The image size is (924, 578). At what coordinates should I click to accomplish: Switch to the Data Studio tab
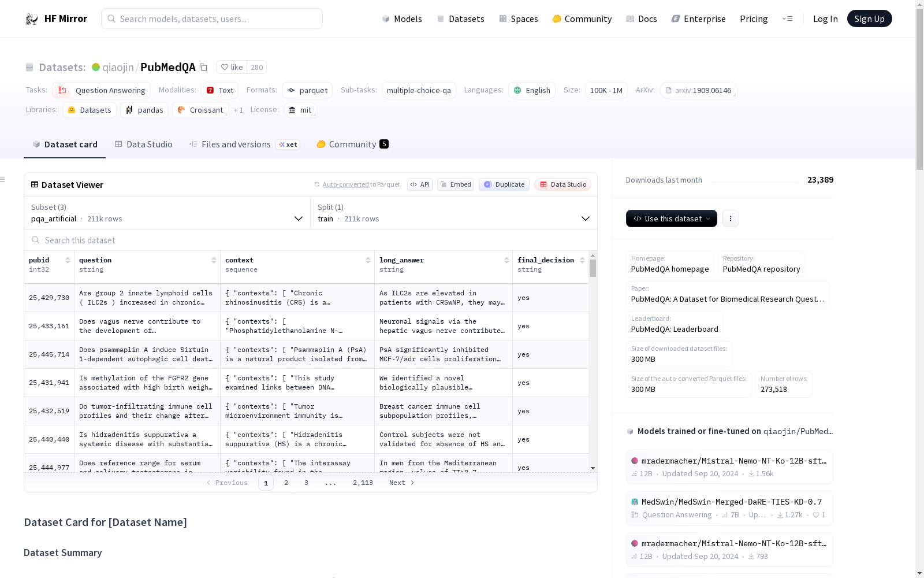[143, 144]
